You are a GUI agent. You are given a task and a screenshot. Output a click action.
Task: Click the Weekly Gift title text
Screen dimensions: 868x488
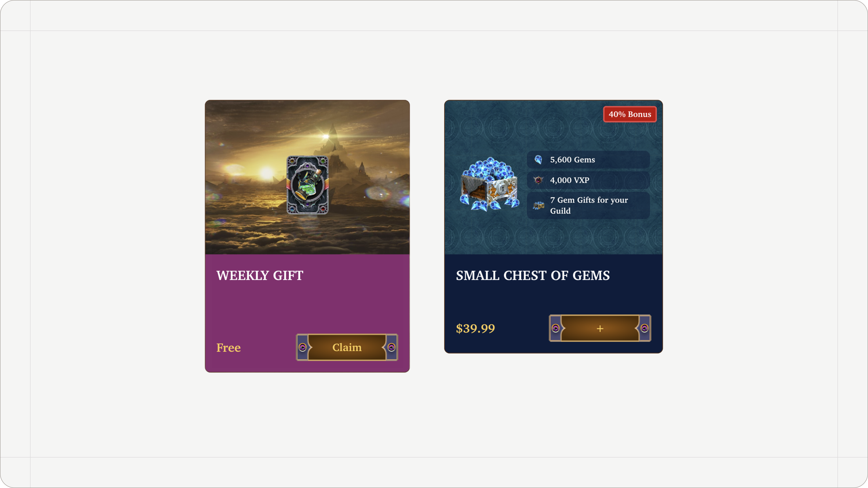[260, 275]
